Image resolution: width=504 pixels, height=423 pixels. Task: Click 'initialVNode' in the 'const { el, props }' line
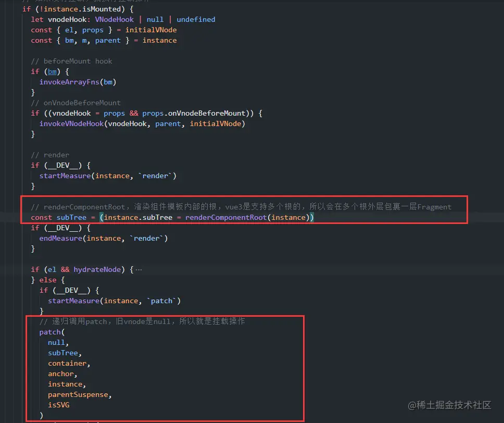click(151, 30)
